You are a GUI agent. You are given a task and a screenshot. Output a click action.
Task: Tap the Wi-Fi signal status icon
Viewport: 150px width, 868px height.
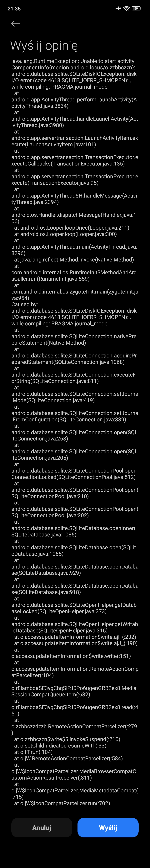click(126, 8)
